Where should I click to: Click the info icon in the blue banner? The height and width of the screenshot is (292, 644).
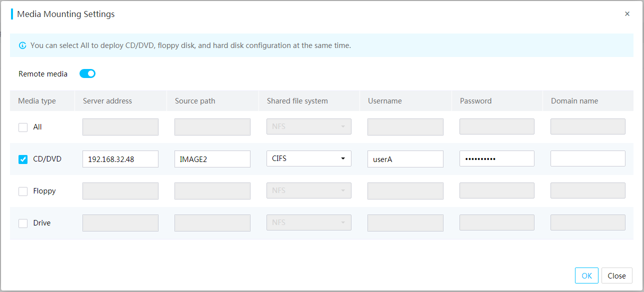[22, 45]
